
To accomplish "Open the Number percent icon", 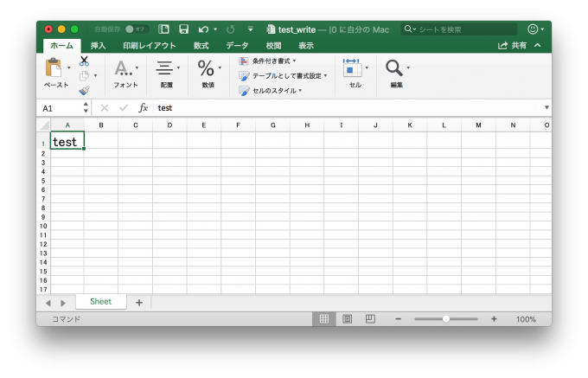I will (x=206, y=68).
